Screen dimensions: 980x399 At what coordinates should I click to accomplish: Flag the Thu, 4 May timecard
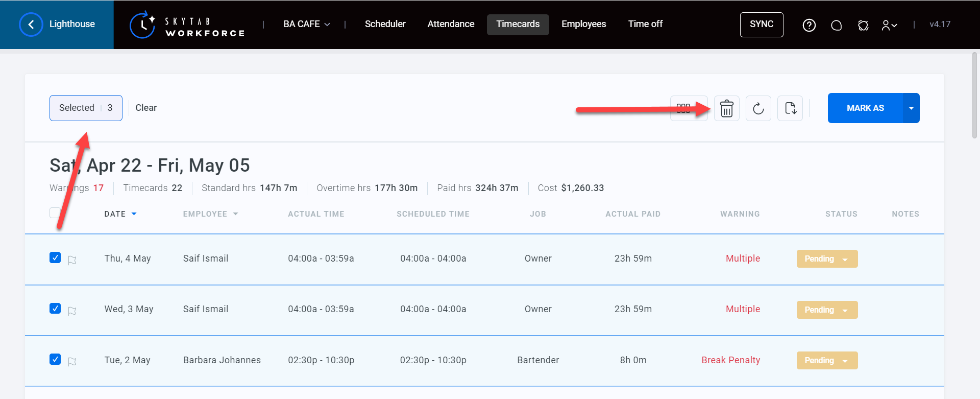tap(72, 260)
